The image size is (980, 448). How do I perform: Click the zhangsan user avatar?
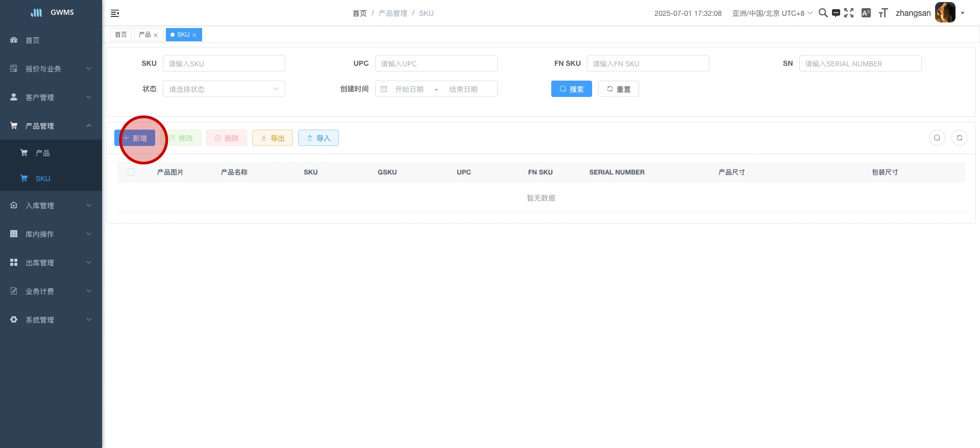click(x=945, y=13)
